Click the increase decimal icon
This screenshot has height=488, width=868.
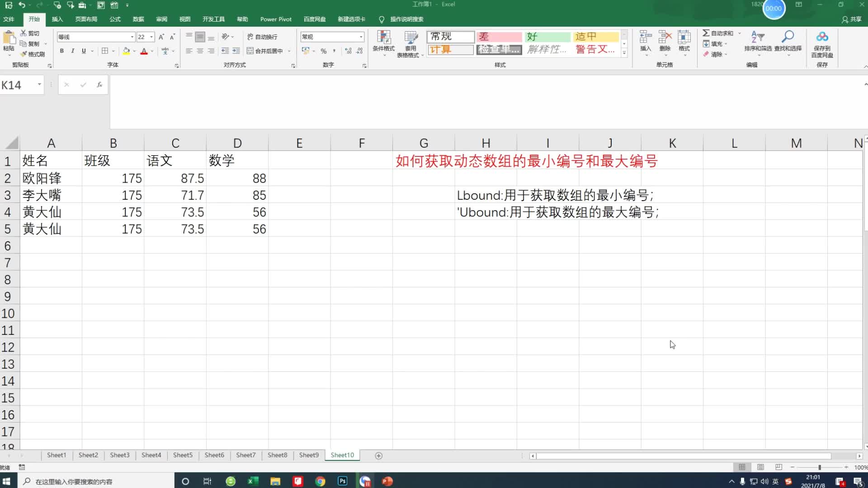pyautogui.click(x=348, y=51)
